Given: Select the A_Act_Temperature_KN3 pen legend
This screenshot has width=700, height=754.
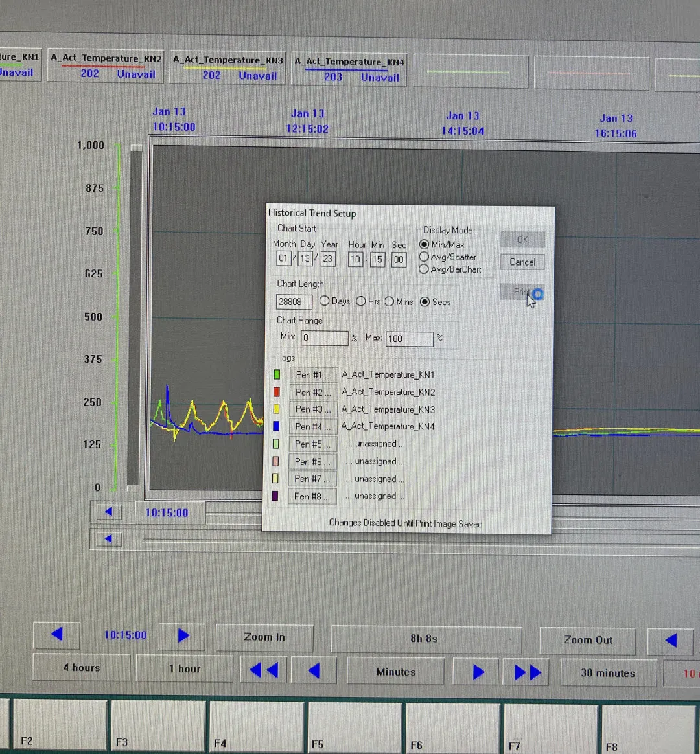Looking at the screenshot, I should (228, 67).
